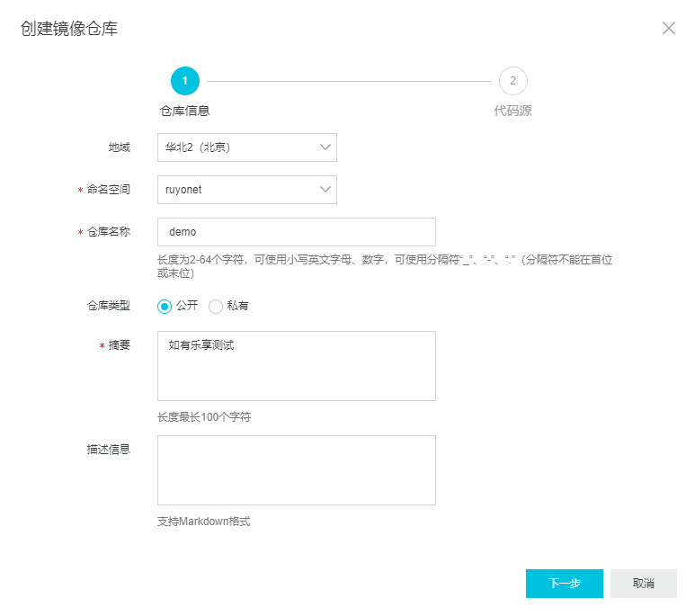Select the 仓库信息 step label
The height and width of the screenshot is (616, 695).
click(x=184, y=112)
